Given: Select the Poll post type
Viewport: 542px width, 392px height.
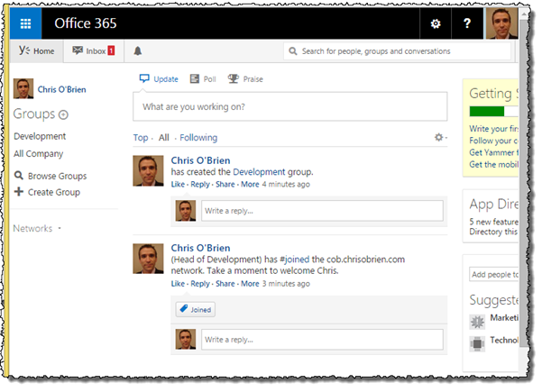Looking at the screenshot, I should click(x=203, y=79).
